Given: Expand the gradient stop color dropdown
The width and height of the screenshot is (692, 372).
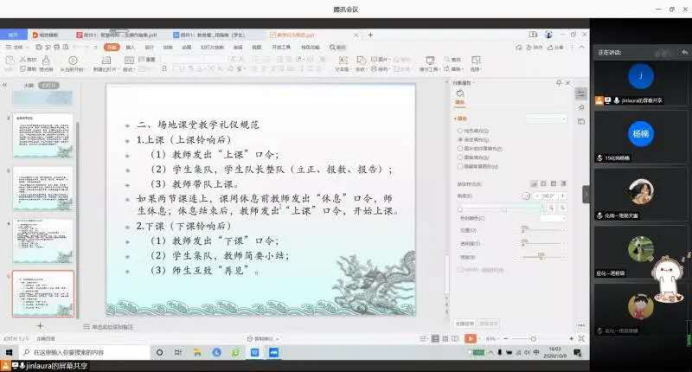Looking at the screenshot, I should coord(553,218).
